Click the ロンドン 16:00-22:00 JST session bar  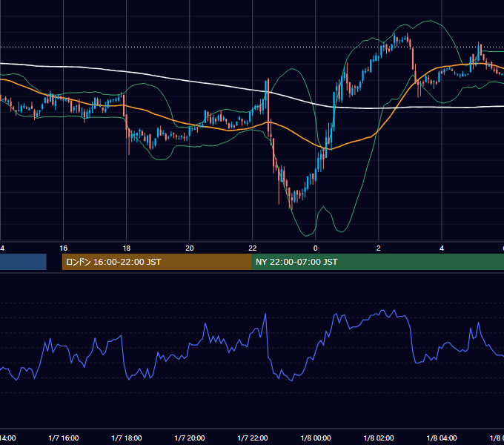[156, 262]
